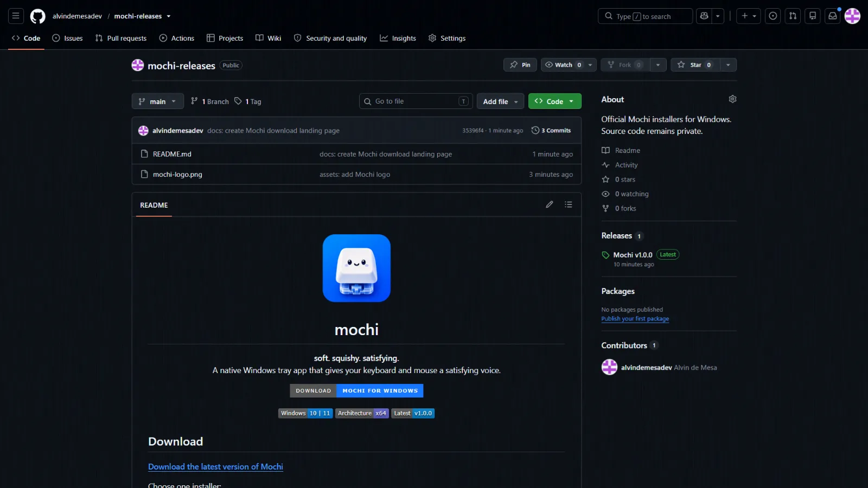Switch to the Projects tab
The width and height of the screenshot is (868, 488).
point(225,38)
